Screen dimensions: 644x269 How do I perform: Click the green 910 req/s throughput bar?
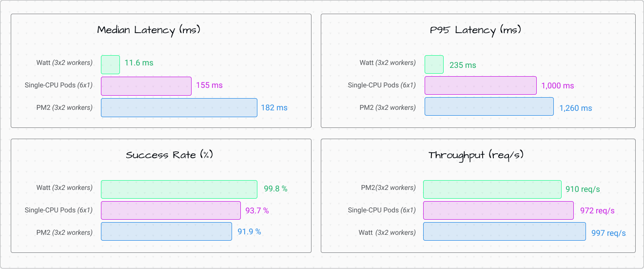(x=492, y=189)
